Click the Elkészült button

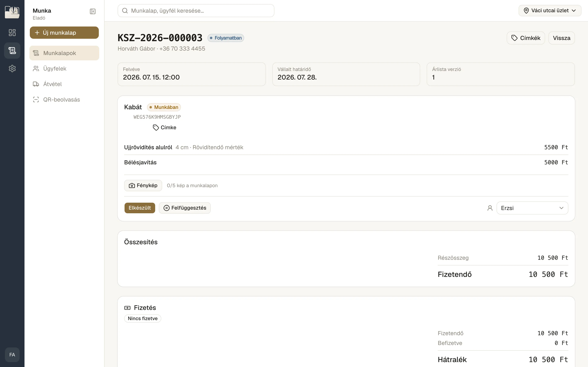pyautogui.click(x=140, y=208)
